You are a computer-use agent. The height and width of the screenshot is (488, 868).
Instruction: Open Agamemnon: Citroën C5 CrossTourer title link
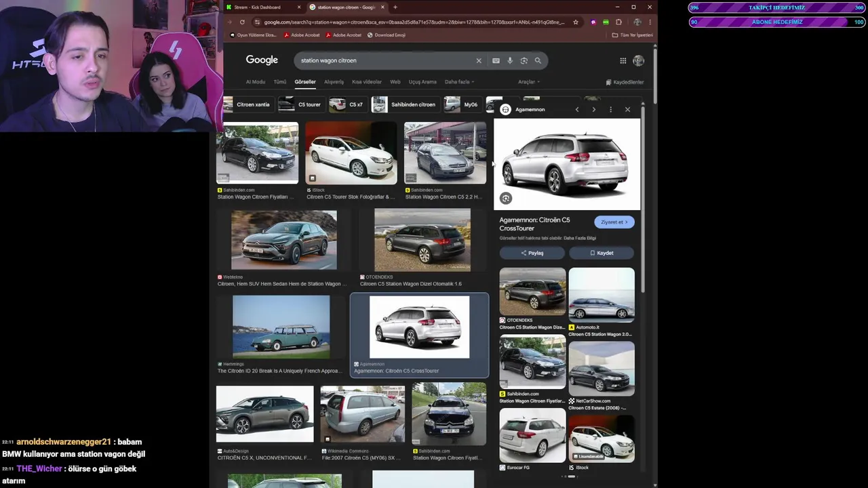[534, 224]
